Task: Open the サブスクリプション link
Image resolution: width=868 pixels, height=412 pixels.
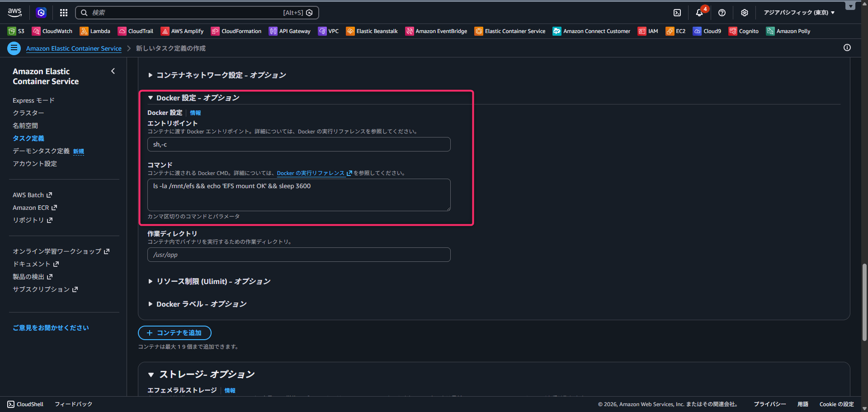Action: (45, 289)
